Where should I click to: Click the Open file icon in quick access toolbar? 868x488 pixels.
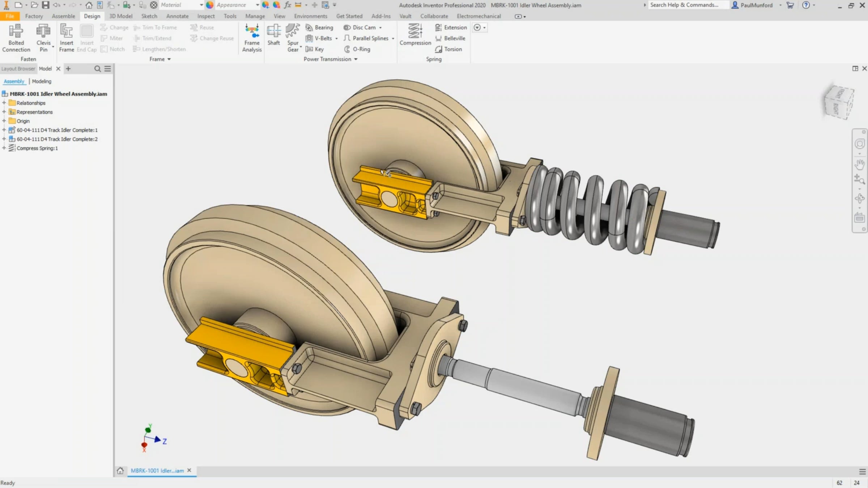point(34,5)
